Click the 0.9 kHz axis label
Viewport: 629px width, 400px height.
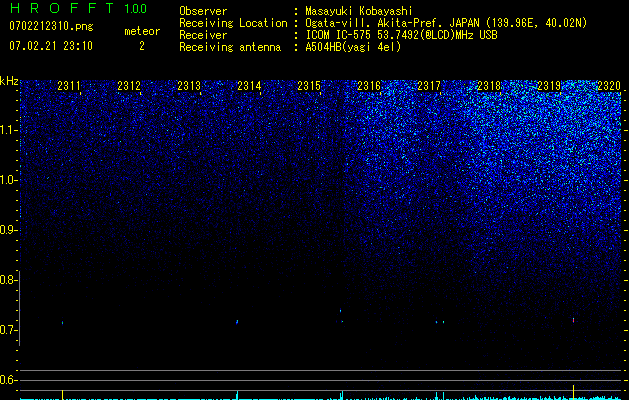pyautogui.click(x=7, y=230)
